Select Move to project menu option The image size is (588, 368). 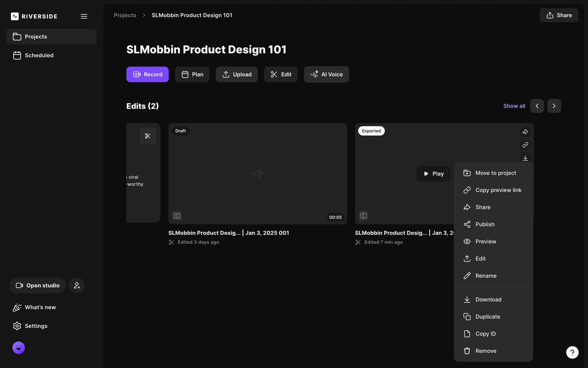click(496, 173)
